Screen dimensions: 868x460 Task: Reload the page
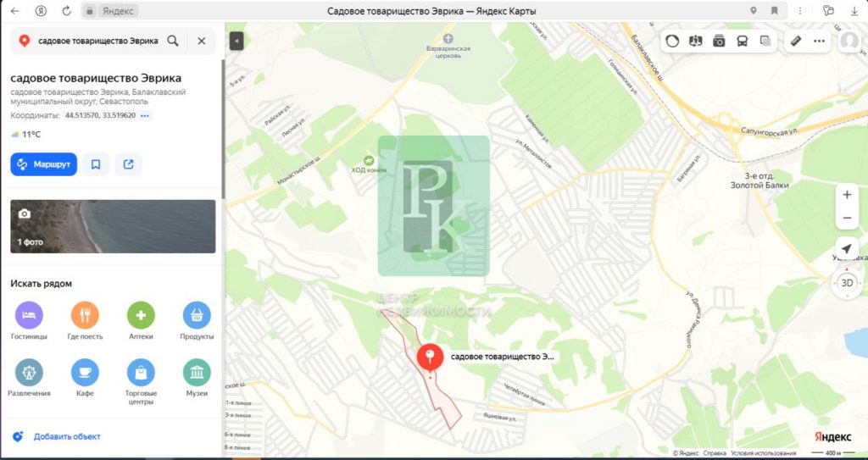pyautogui.click(x=66, y=10)
